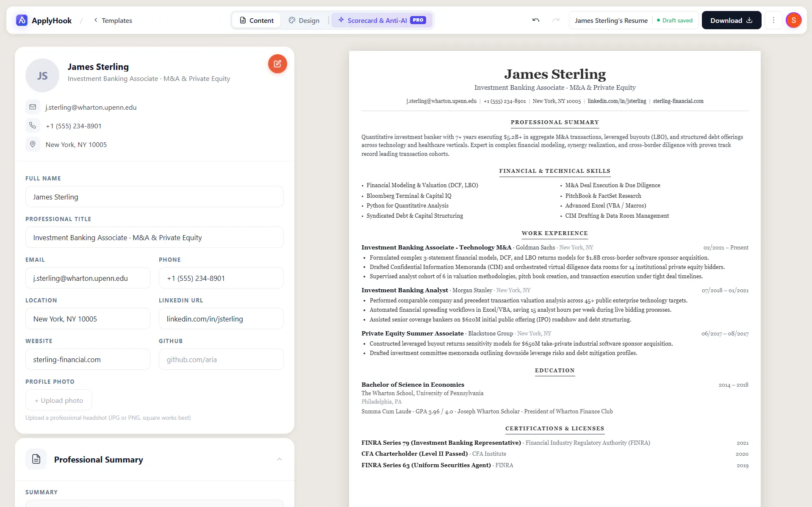Image resolution: width=812 pixels, height=507 pixels.
Task: Edit the Professional Title field
Action: pos(155,238)
